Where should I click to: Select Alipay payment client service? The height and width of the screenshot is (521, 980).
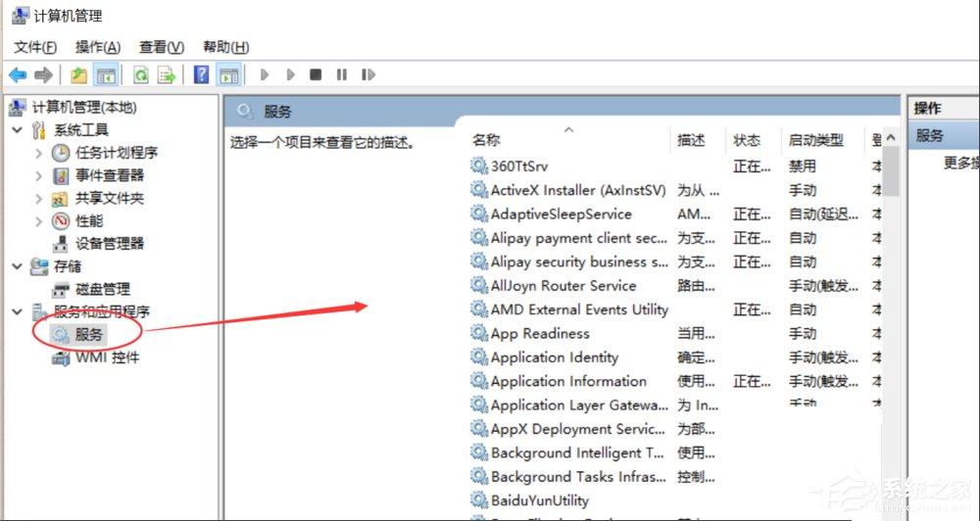click(x=579, y=238)
